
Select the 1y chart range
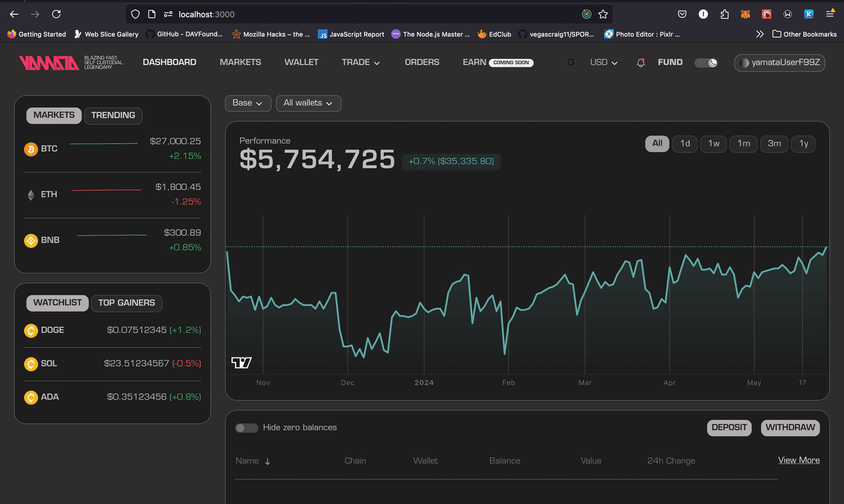tap(804, 144)
